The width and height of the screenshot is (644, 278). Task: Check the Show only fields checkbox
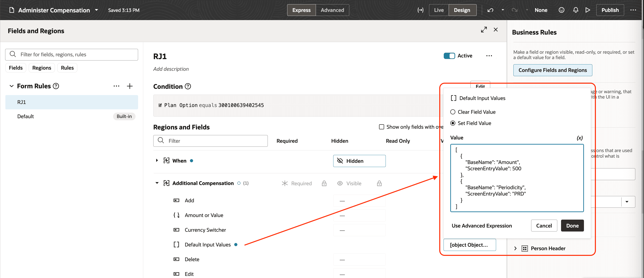(x=382, y=127)
